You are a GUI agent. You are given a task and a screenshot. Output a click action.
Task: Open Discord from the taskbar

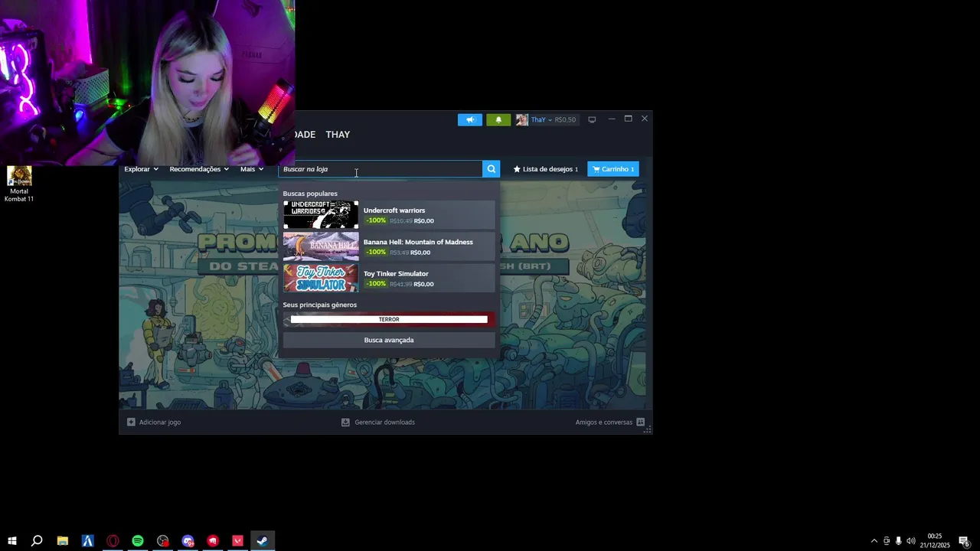click(x=188, y=541)
